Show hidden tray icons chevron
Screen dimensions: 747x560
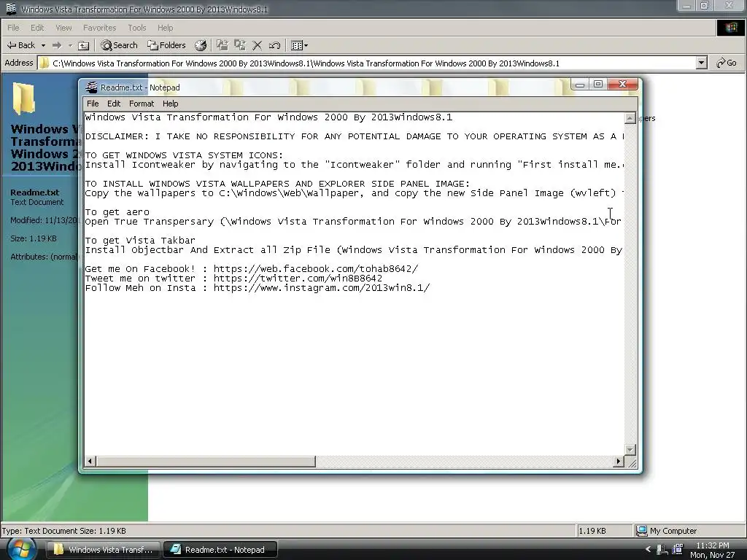[648, 549]
